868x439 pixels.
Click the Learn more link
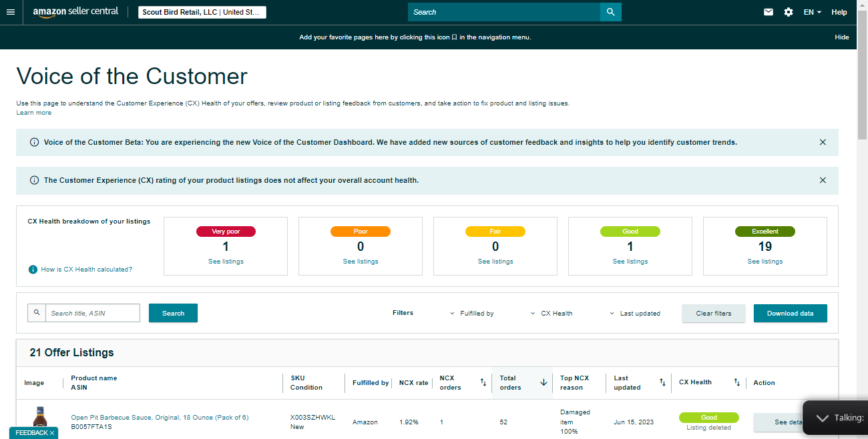tap(34, 113)
